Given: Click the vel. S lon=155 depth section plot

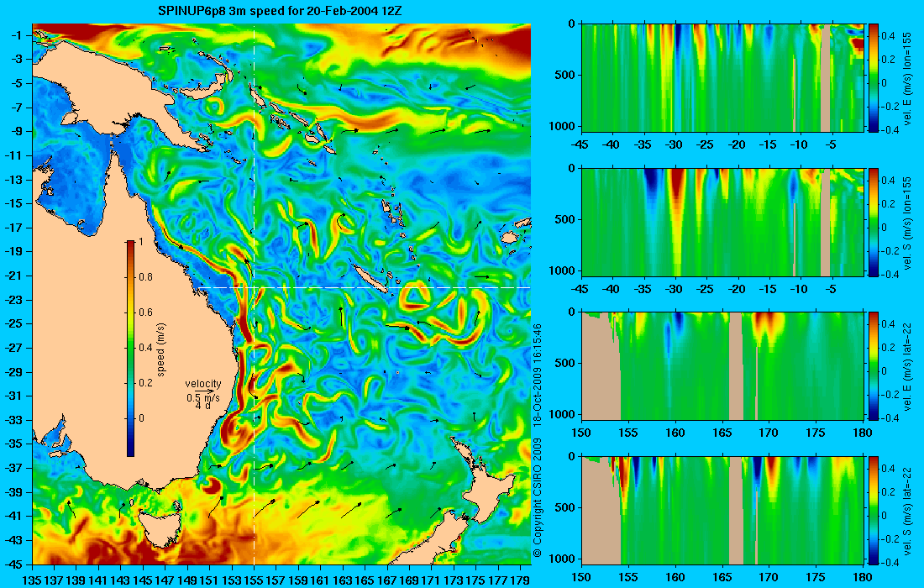Looking at the screenshot, I should [722, 222].
